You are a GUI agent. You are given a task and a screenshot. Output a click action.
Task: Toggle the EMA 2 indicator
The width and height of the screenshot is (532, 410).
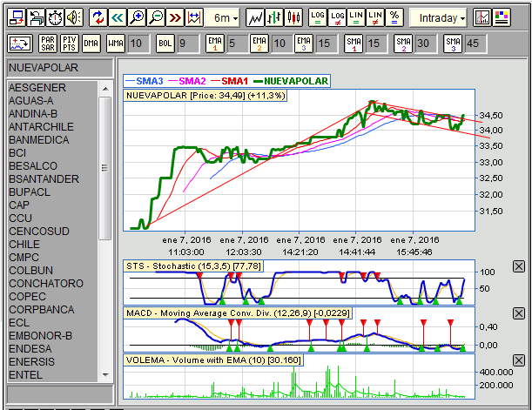[259, 44]
